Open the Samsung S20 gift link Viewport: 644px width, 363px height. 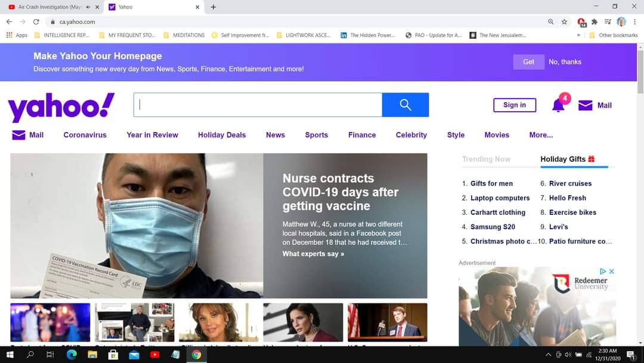tap(493, 226)
